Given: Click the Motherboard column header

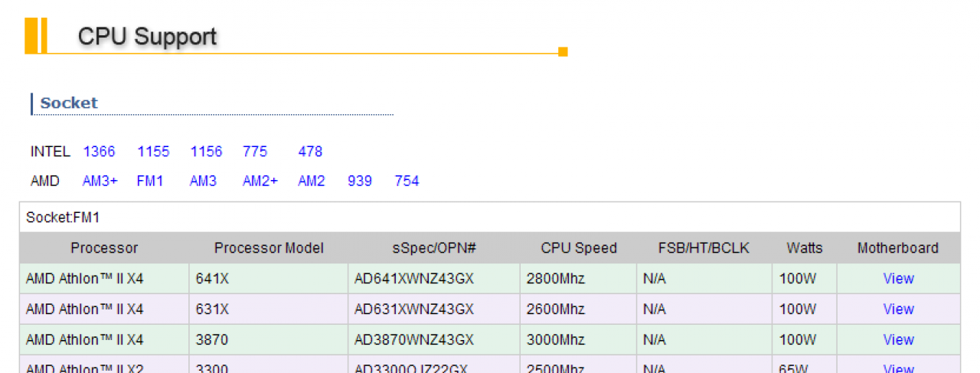Looking at the screenshot, I should pyautogui.click(x=898, y=248).
